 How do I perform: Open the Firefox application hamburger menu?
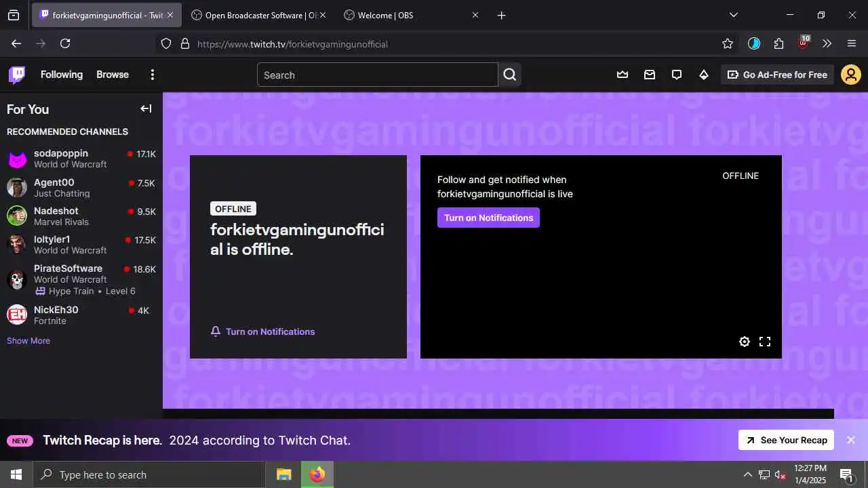852,43
